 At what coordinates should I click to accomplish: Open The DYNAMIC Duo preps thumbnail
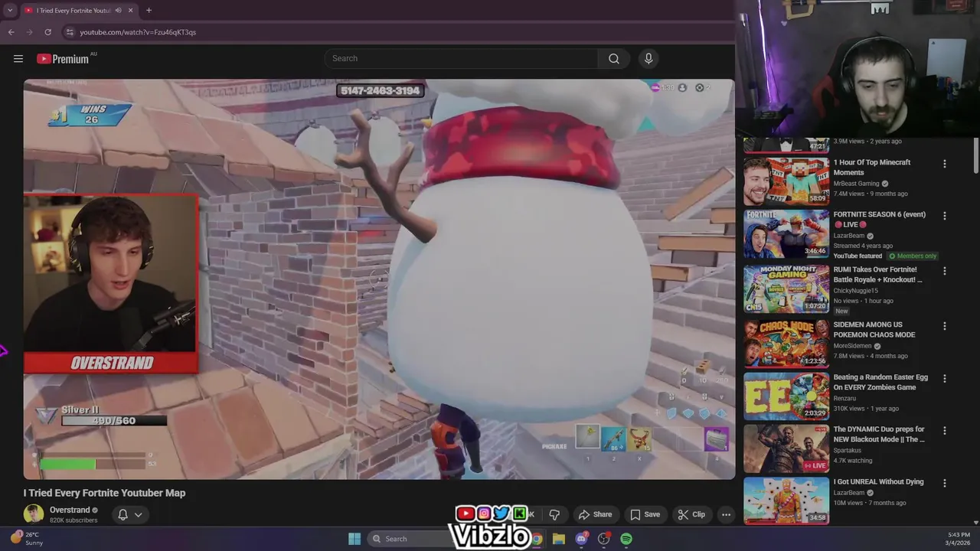(x=786, y=448)
